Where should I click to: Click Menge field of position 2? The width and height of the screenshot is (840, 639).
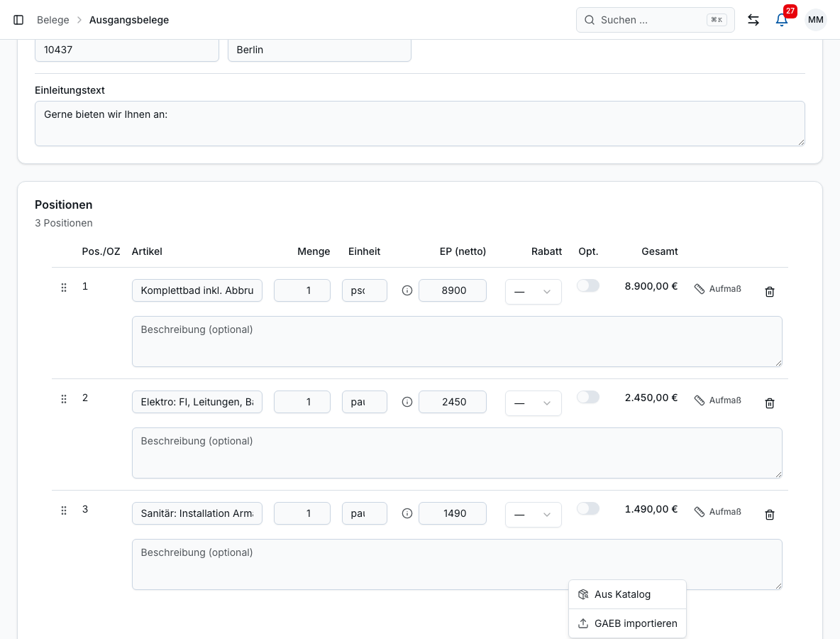[302, 402]
